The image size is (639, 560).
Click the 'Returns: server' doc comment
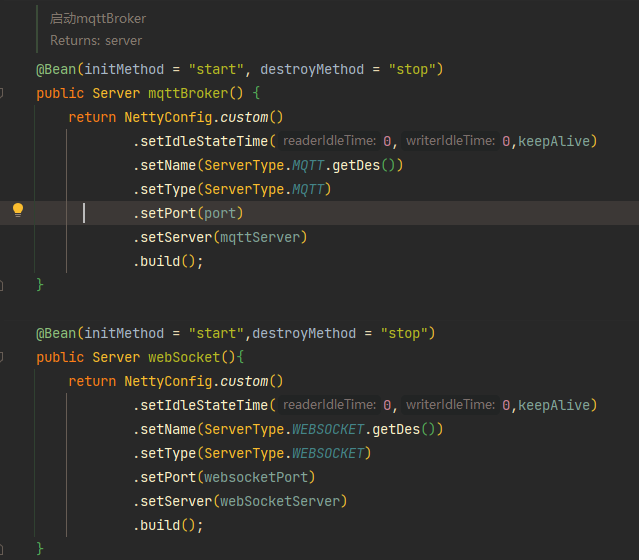(96, 41)
